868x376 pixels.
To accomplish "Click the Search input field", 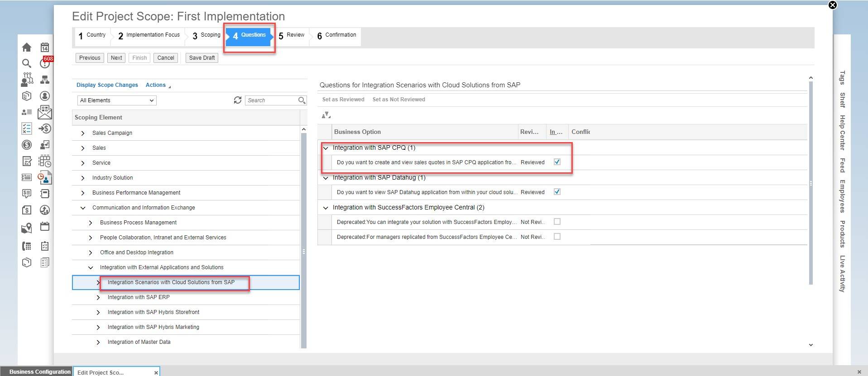I will click(272, 100).
